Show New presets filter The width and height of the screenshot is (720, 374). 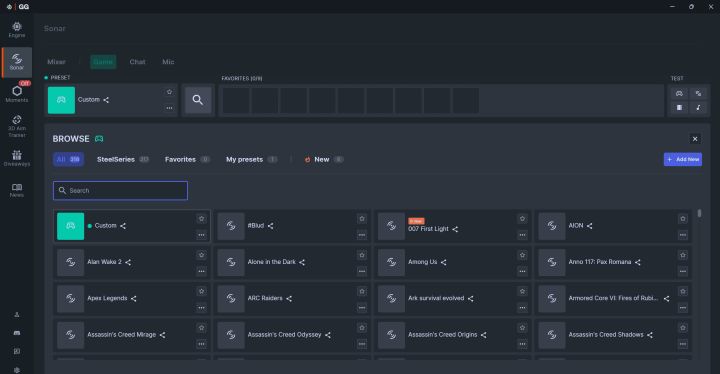pyautogui.click(x=323, y=159)
